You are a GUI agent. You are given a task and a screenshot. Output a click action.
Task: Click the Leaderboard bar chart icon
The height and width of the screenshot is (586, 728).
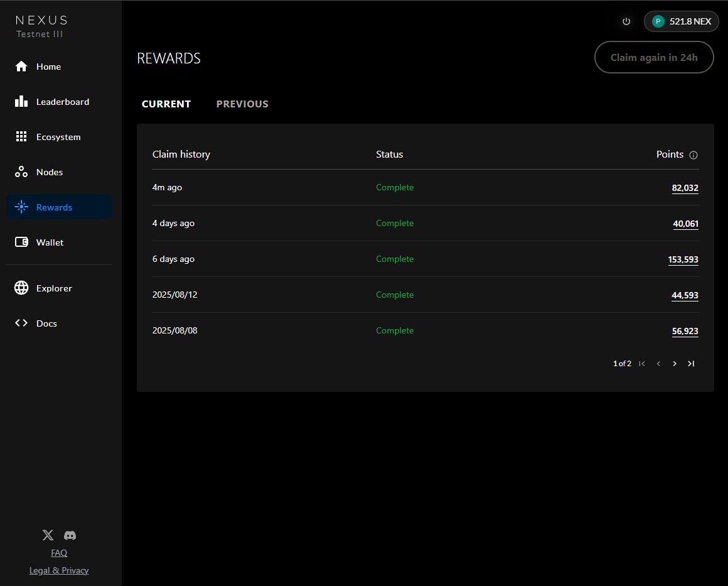tap(21, 101)
